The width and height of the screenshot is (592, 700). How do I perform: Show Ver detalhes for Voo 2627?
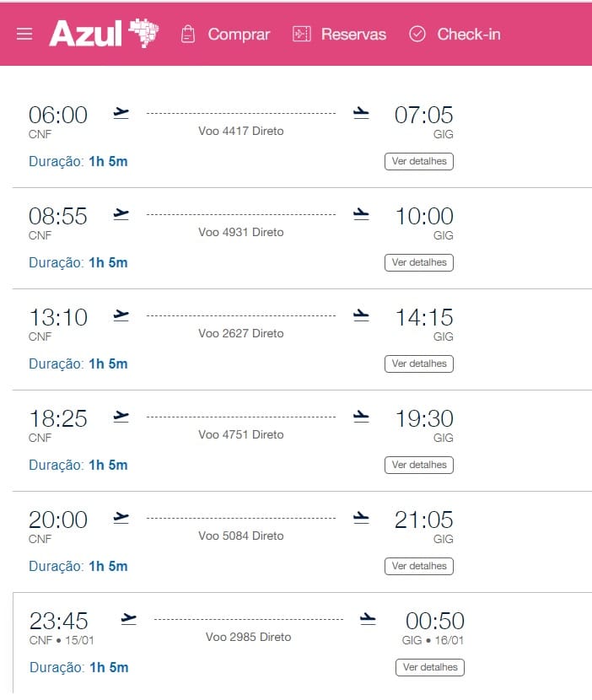click(419, 363)
